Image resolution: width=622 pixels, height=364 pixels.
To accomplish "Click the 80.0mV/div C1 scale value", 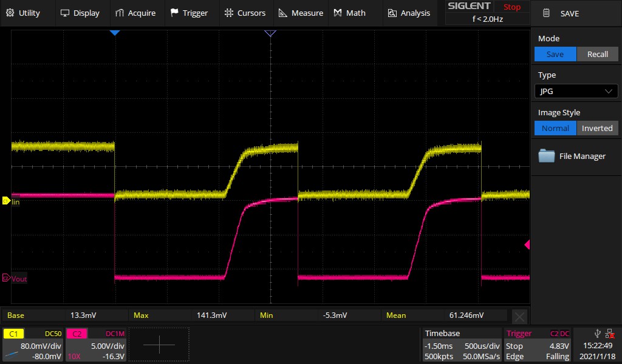I will (41, 346).
